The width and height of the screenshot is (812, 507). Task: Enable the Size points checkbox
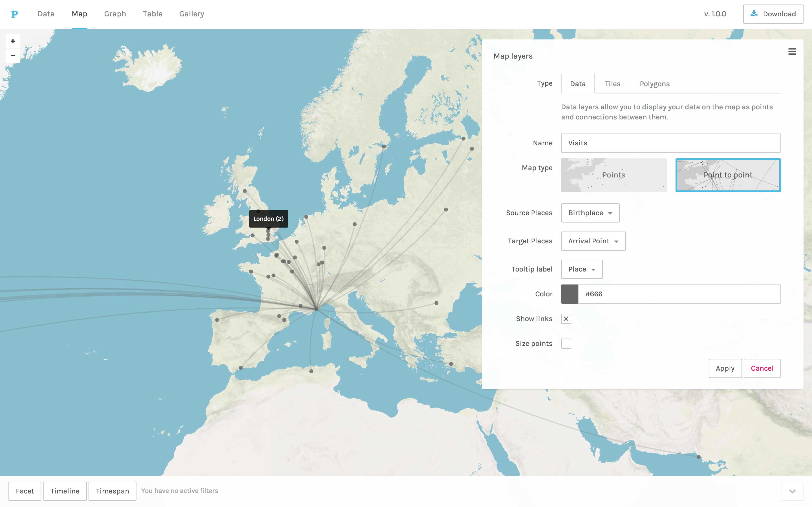[x=566, y=344]
